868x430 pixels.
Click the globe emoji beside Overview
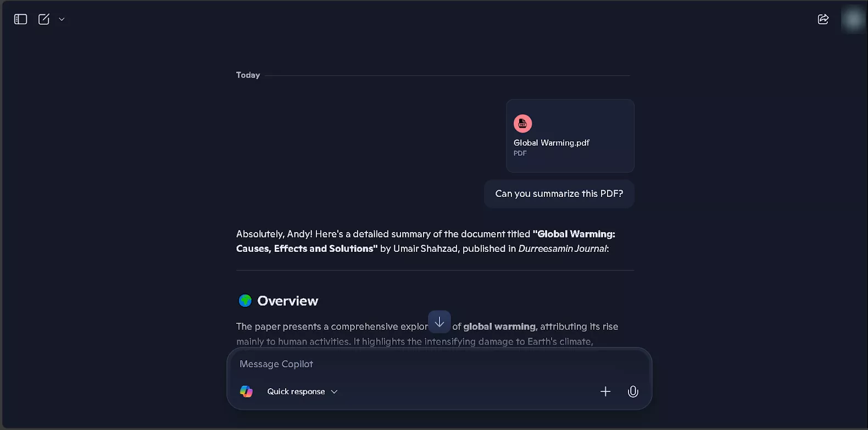click(x=245, y=301)
